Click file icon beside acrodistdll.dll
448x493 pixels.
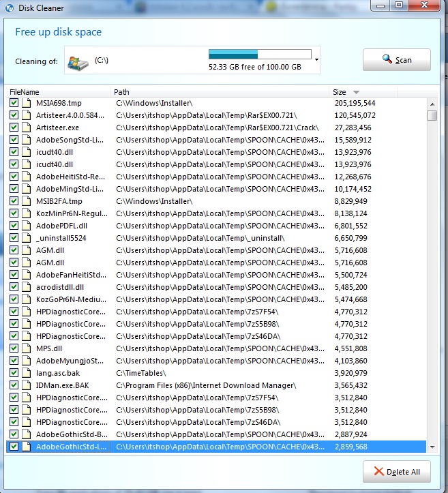27,287
